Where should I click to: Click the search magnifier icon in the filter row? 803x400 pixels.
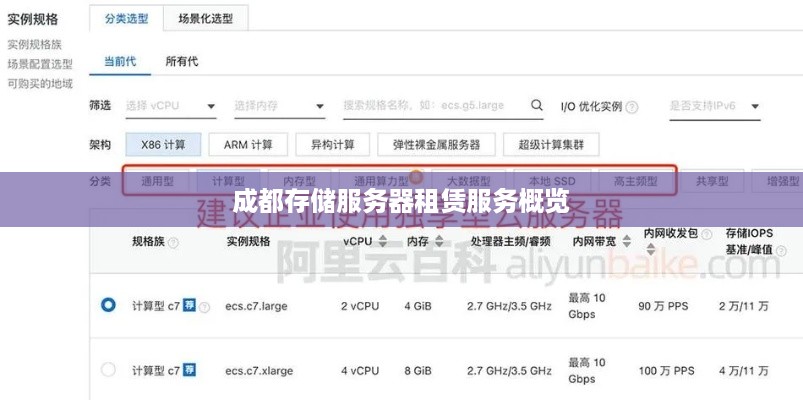click(536, 106)
